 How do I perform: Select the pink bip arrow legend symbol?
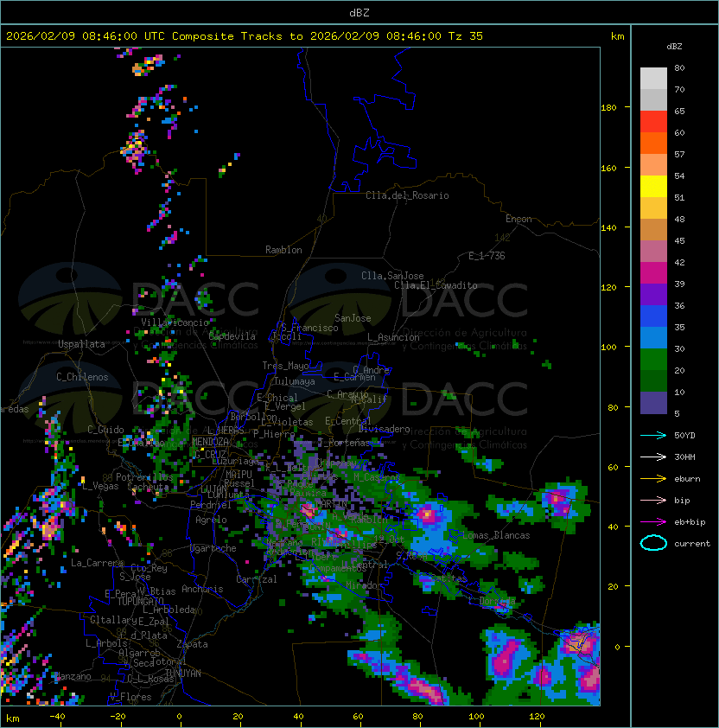tap(653, 500)
